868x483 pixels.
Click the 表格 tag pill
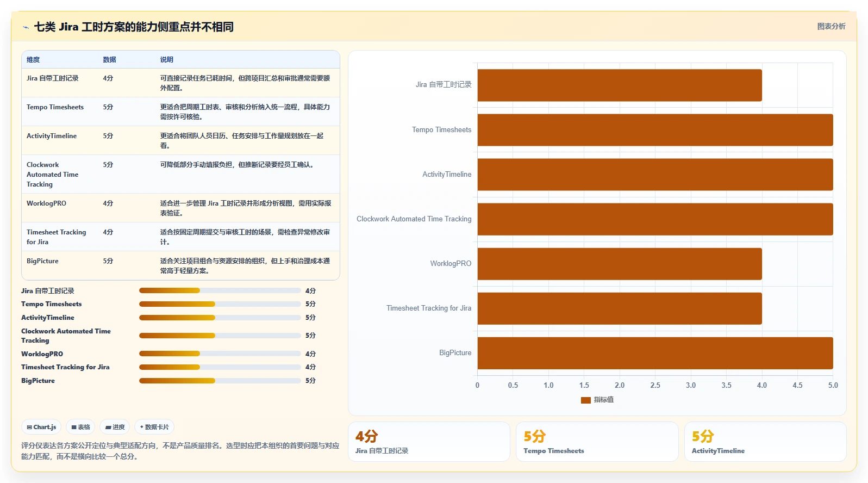(80, 427)
